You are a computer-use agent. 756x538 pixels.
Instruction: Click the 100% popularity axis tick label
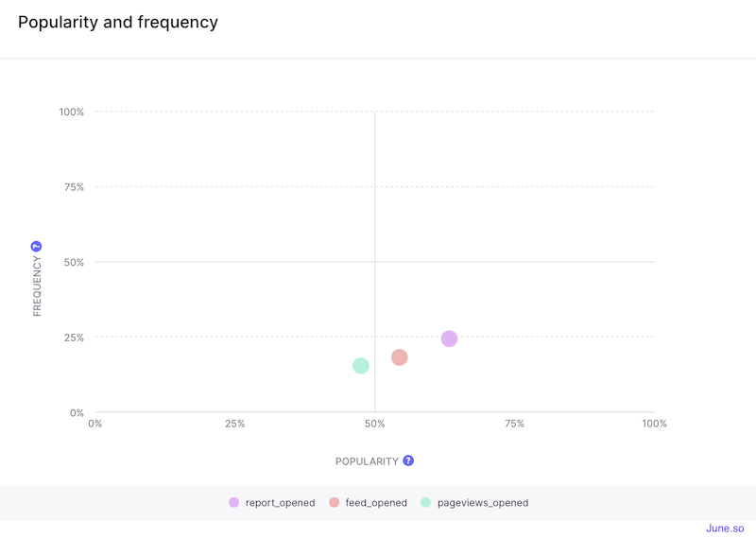tap(654, 424)
